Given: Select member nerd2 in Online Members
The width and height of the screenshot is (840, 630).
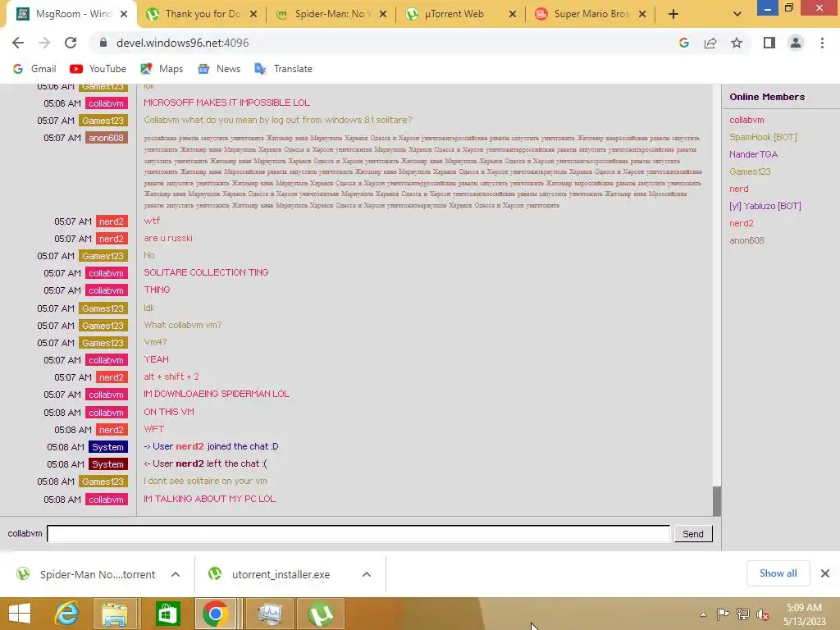Looking at the screenshot, I should click(742, 223).
